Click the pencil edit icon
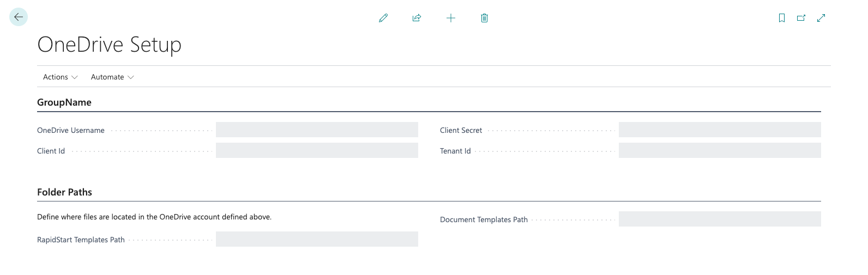The height and width of the screenshot is (275, 868). pos(383,18)
